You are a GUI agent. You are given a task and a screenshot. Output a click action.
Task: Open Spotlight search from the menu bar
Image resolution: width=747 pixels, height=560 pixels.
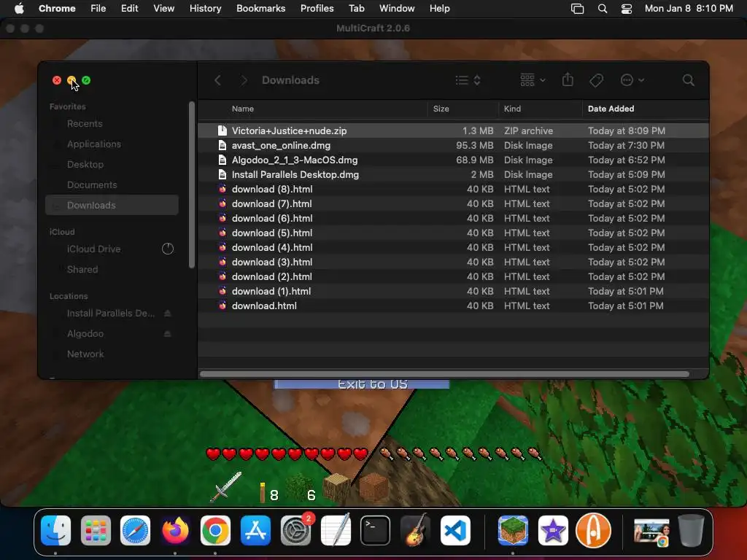click(x=602, y=9)
